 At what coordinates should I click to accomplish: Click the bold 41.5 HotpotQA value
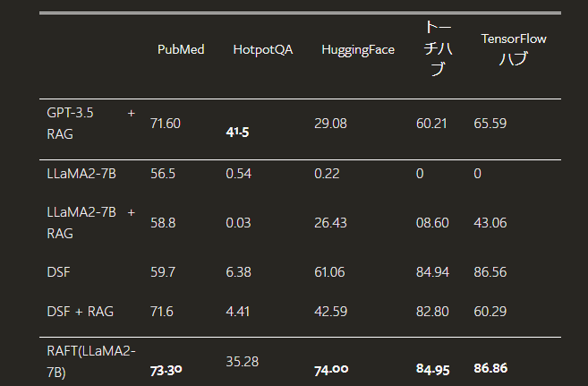[x=237, y=133]
